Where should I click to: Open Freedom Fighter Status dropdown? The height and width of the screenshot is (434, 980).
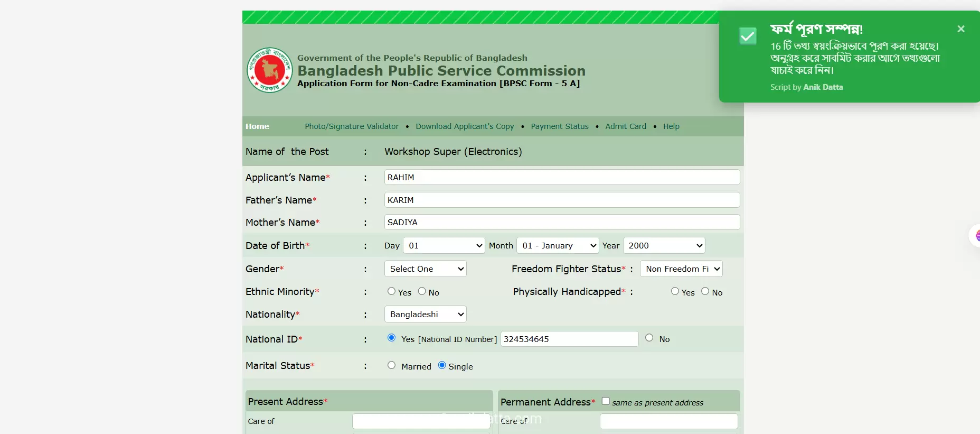point(681,269)
